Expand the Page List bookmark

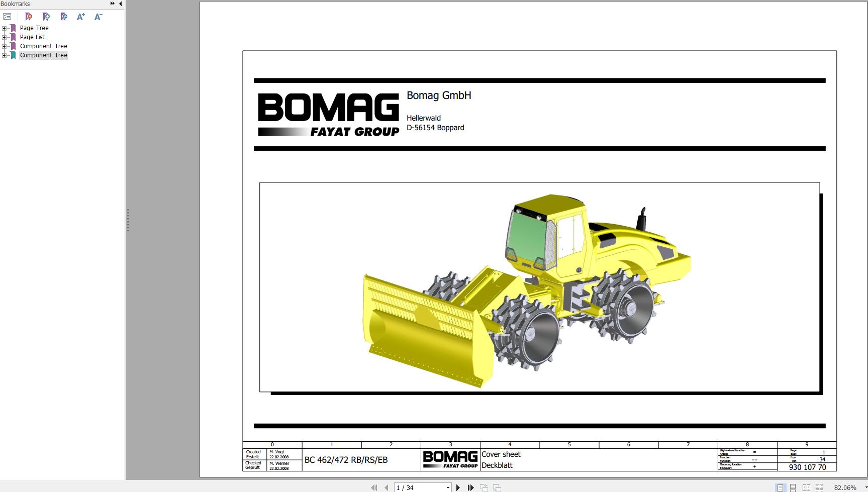click(4, 37)
